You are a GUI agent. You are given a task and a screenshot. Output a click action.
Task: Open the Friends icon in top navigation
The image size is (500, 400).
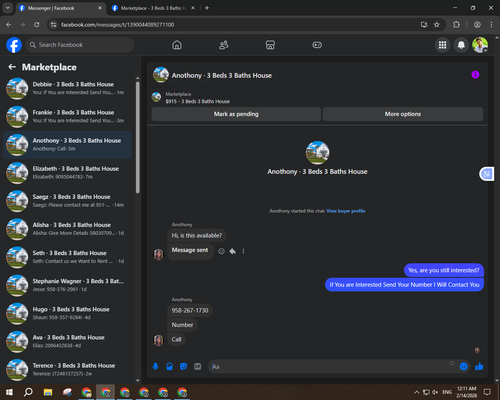point(224,45)
